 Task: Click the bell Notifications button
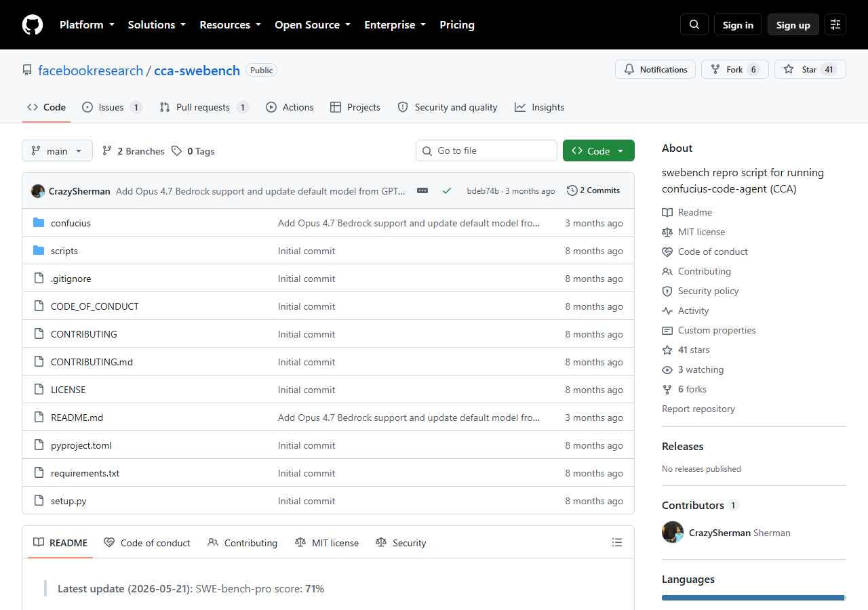coord(655,69)
